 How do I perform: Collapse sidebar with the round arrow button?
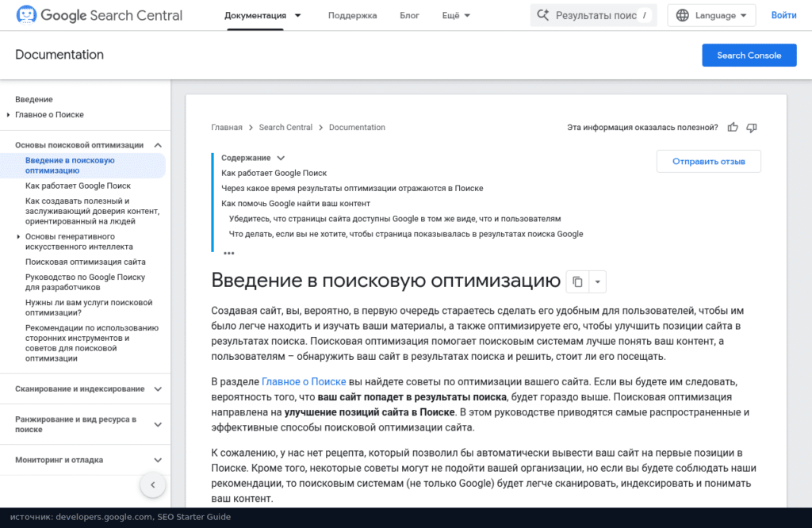(x=153, y=485)
